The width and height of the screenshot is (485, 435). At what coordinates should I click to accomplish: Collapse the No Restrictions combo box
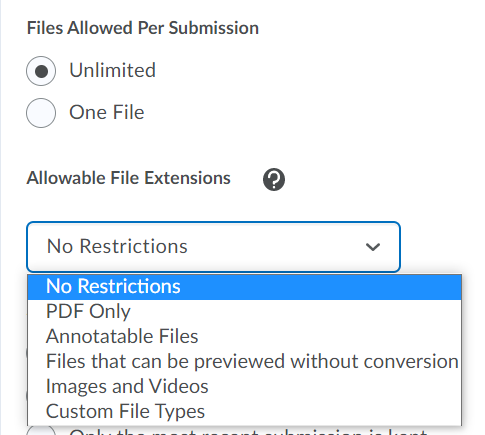pos(213,247)
